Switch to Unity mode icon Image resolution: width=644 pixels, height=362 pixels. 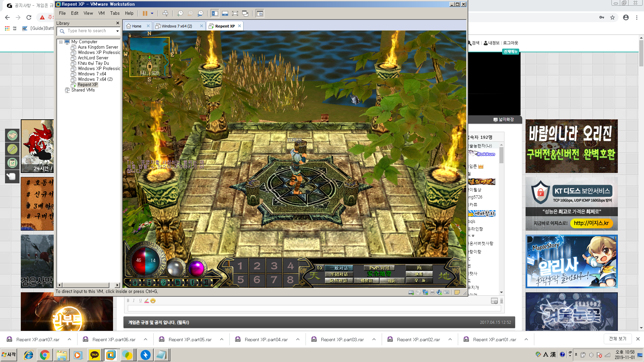[245, 13]
